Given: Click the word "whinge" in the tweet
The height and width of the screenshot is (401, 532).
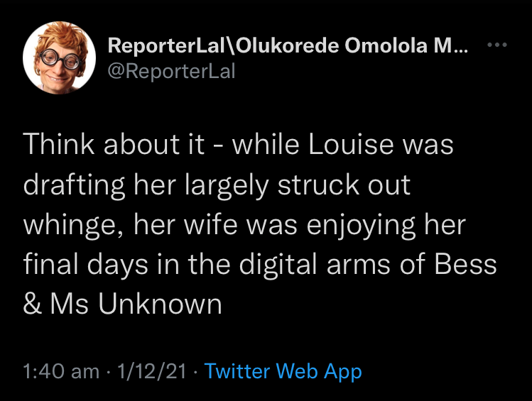Looking at the screenshot, I should [x=72, y=226].
